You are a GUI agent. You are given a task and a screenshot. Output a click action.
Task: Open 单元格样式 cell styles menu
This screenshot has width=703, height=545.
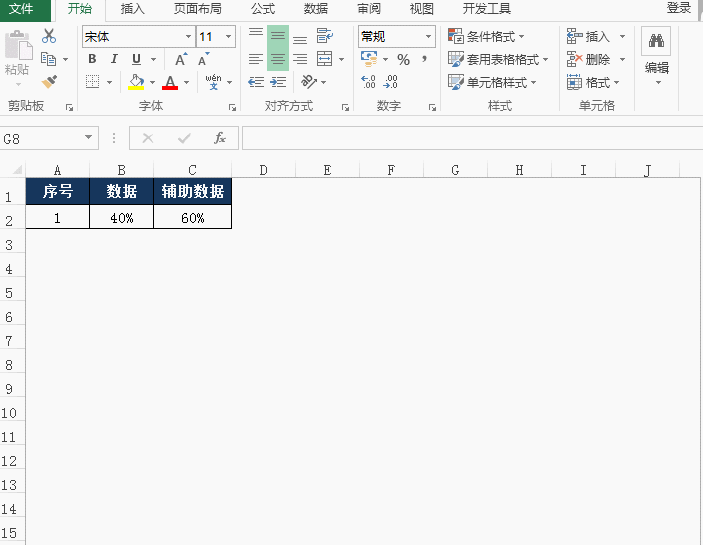492,82
